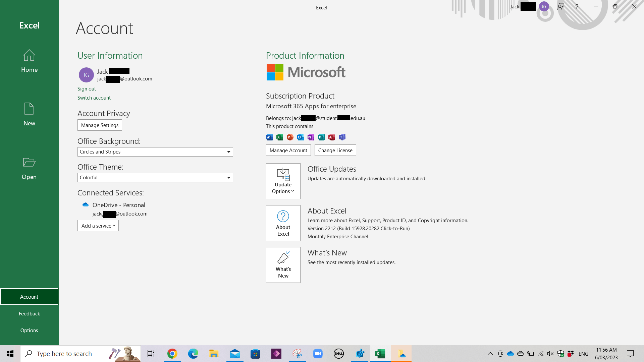Click the Manage Settings button

tap(100, 125)
